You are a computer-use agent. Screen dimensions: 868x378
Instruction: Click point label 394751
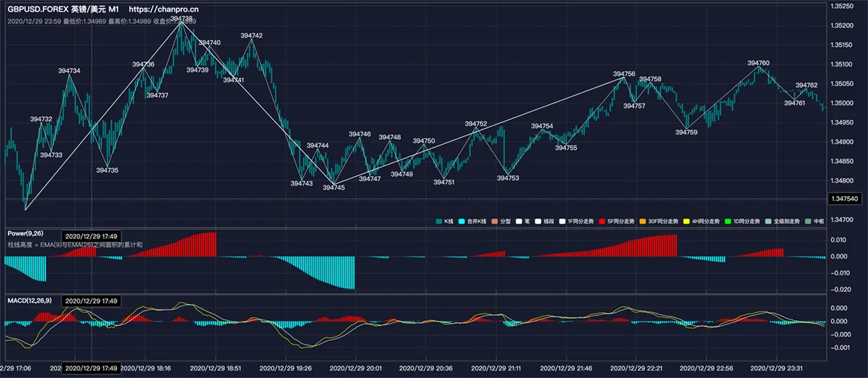pos(444,182)
